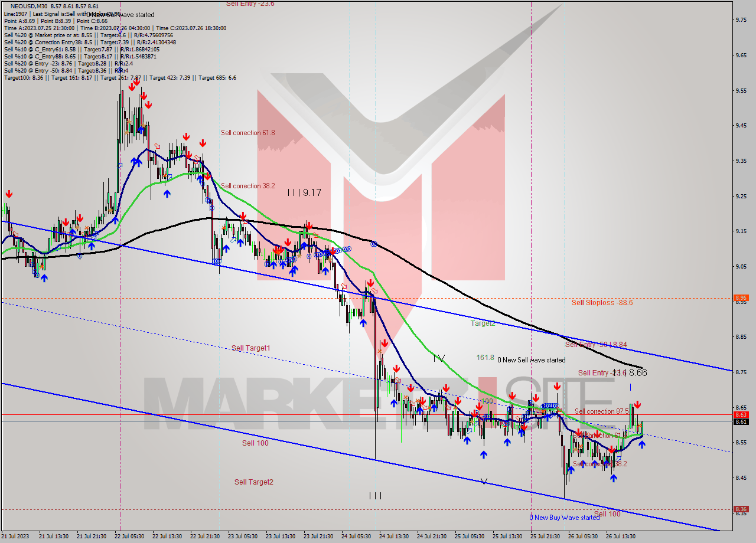Click the 'Sell Entry -50 | 8.84' label
756x543 pixels.
(596, 345)
